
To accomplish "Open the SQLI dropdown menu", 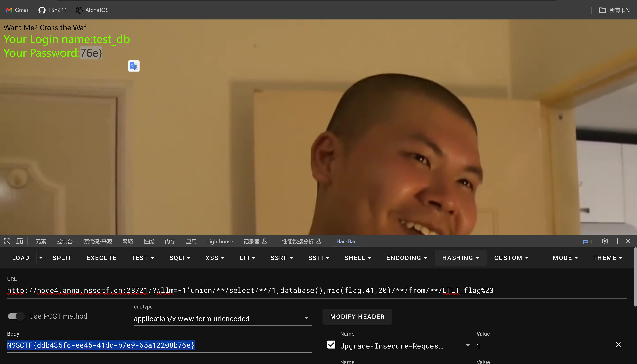I will pos(180,258).
